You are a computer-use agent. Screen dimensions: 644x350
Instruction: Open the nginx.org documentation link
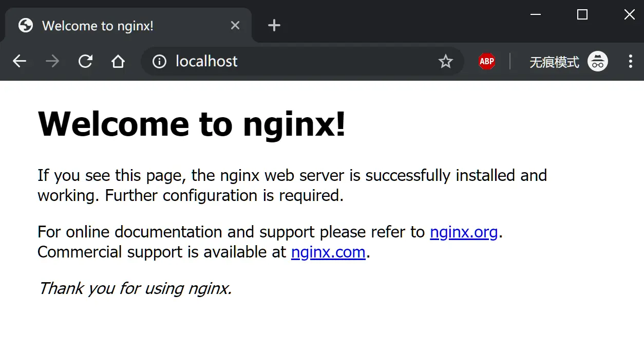pos(464,232)
